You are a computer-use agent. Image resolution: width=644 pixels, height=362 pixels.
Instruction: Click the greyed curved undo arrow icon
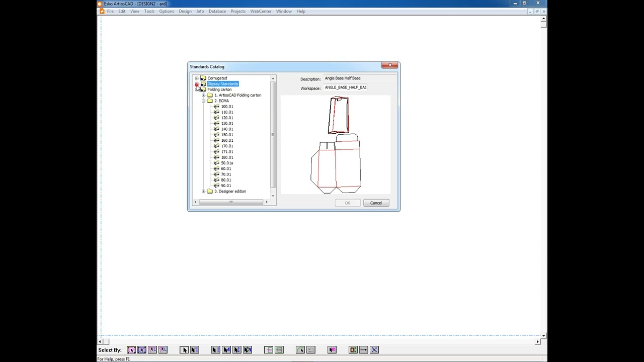point(310,349)
